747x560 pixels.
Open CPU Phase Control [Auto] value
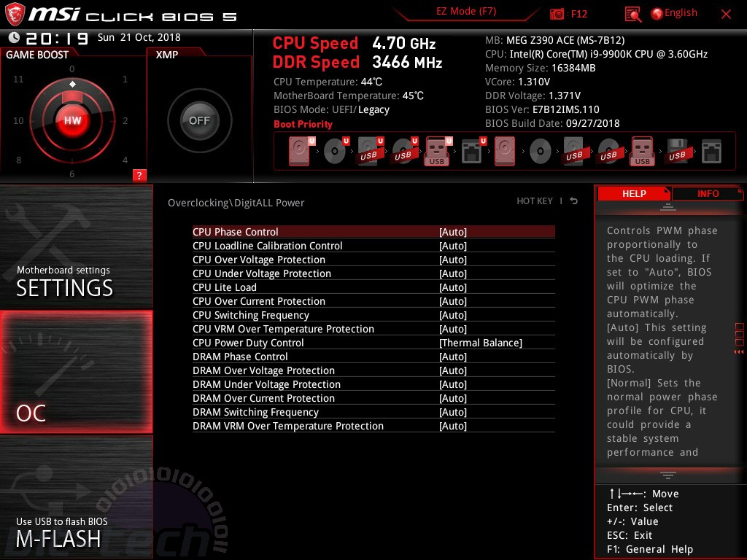(x=452, y=232)
